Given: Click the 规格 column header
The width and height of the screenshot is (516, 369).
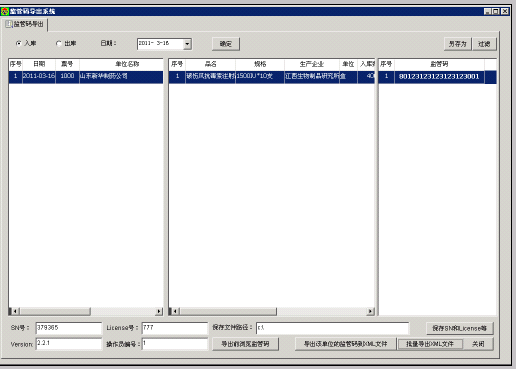Looking at the screenshot, I should point(260,64).
